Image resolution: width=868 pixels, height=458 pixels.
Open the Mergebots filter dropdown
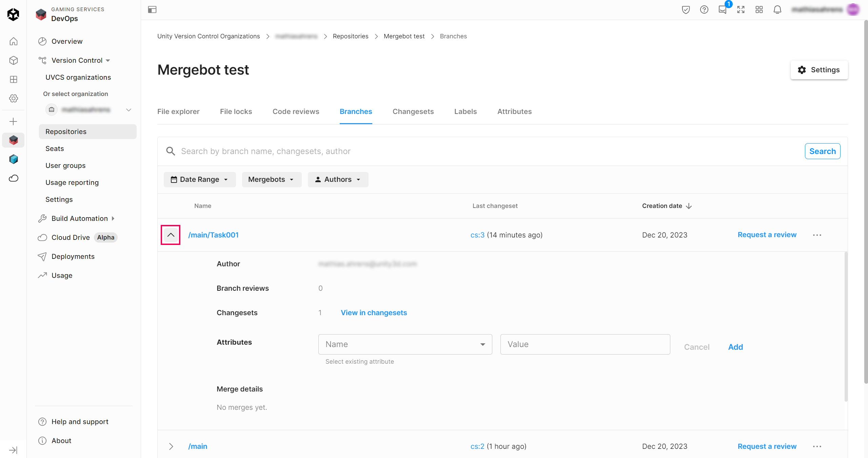tap(271, 179)
